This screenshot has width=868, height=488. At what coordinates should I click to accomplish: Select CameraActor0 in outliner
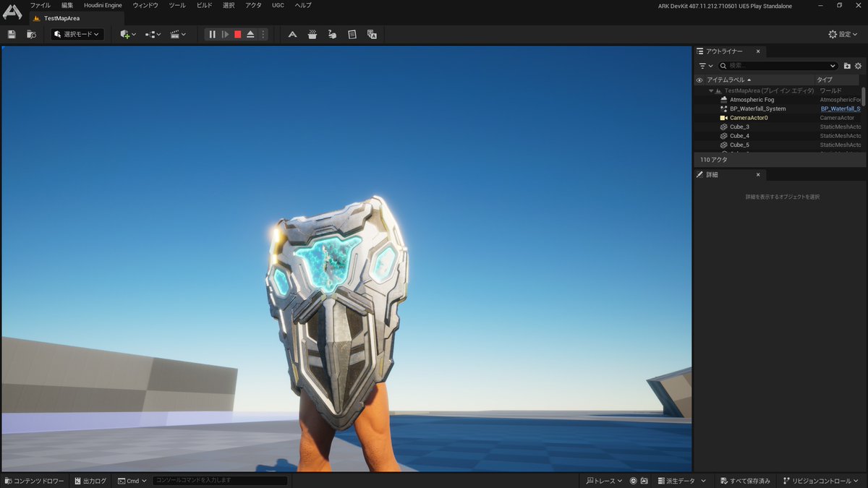click(x=749, y=118)
